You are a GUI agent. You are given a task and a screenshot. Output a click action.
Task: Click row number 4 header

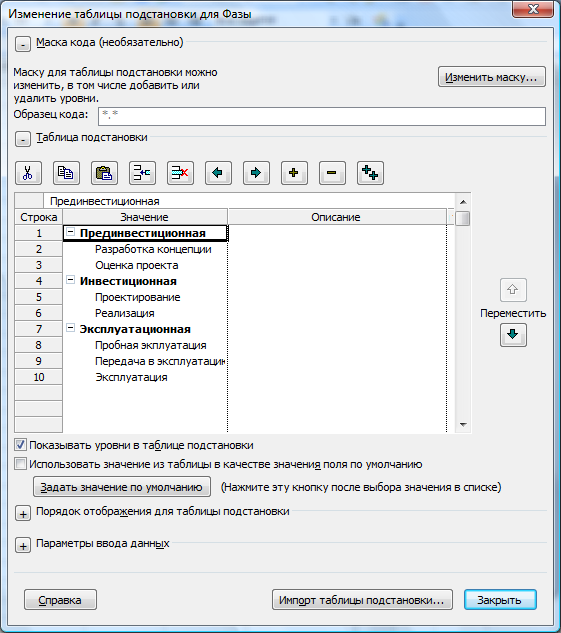coord(38,281)
